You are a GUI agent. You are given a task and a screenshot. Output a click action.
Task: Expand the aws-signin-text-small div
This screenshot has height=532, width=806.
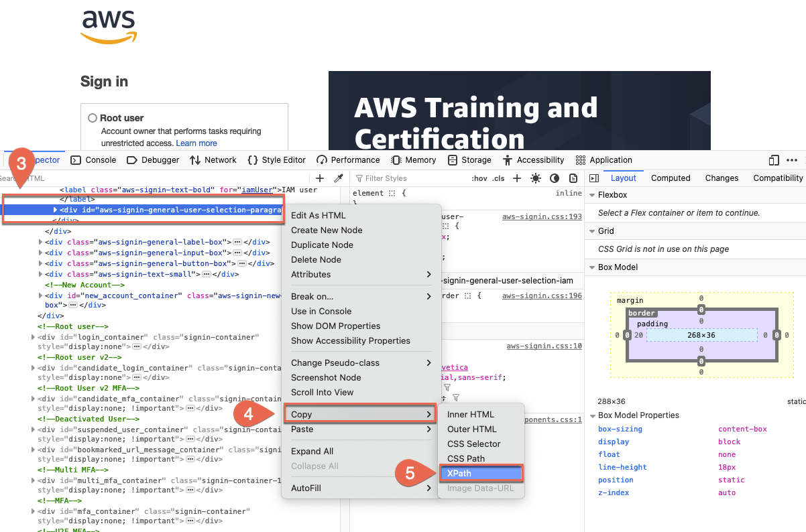pyautogui.click(x=42, y=274)
